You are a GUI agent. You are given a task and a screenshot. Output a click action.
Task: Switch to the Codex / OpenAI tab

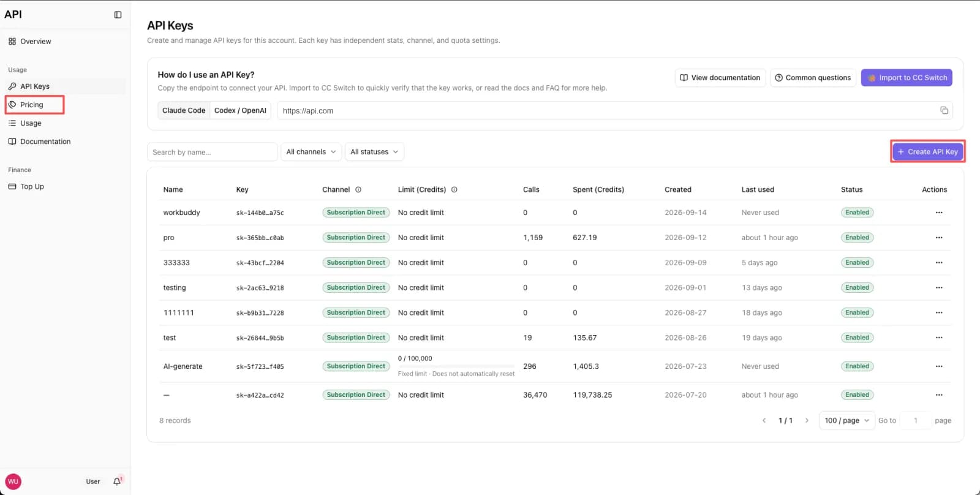[240, 110]
